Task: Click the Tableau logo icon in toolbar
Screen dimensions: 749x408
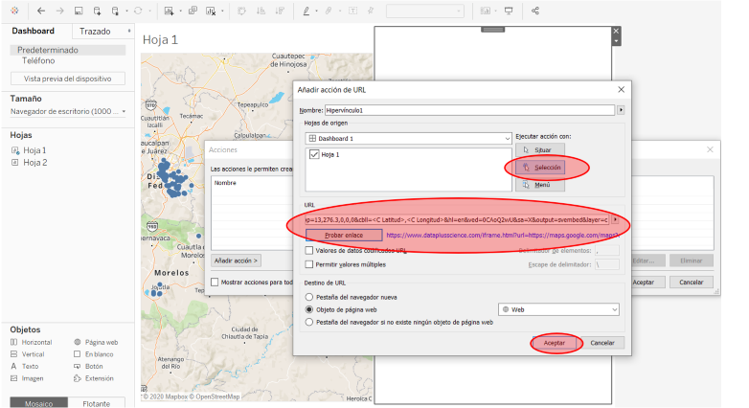Action: click(15, 11)
